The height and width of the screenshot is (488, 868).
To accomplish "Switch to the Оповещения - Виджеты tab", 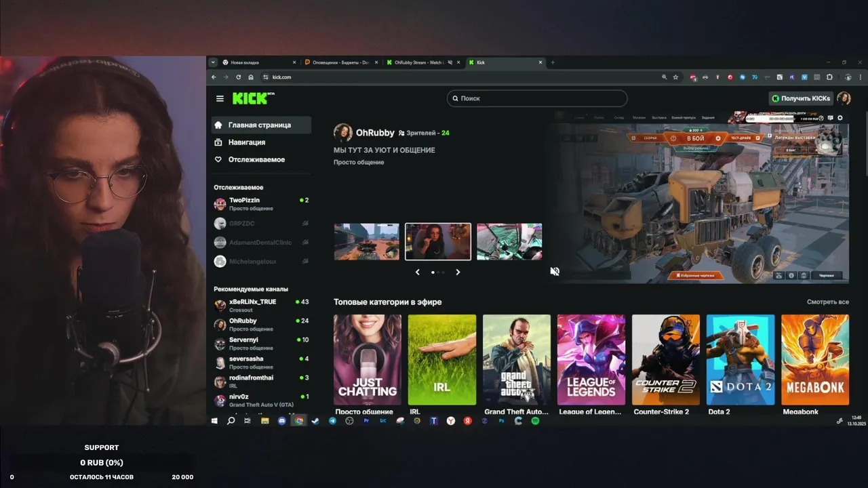I will [340, 62].
